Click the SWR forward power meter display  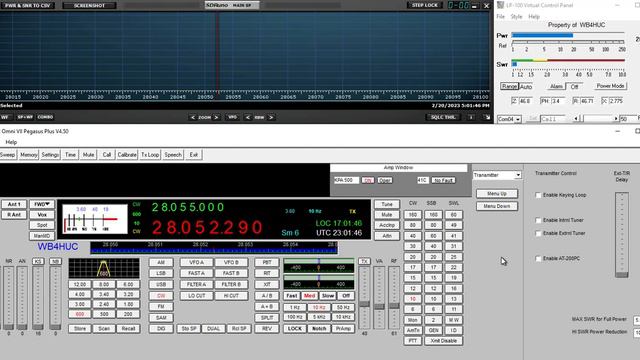[95, 219]
